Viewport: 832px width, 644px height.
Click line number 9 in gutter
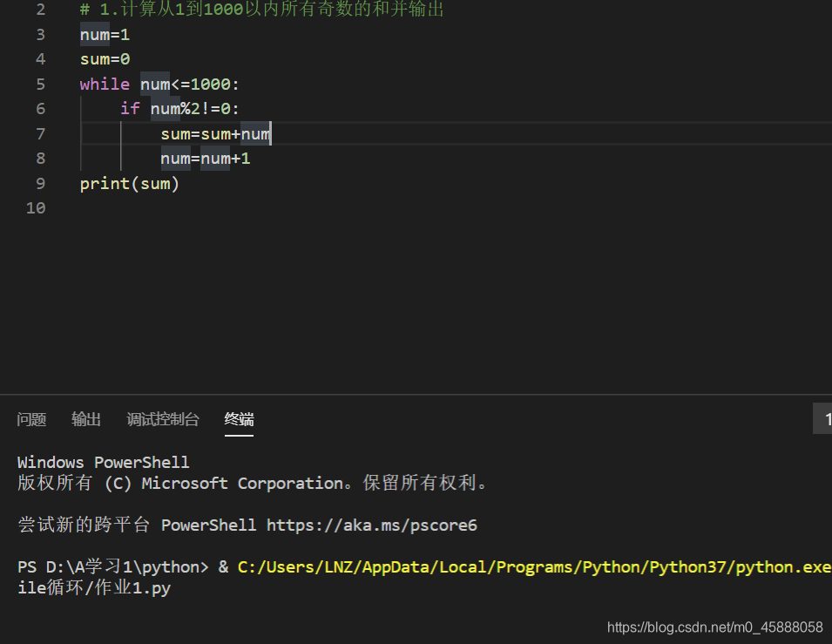[x=40, y=183]
